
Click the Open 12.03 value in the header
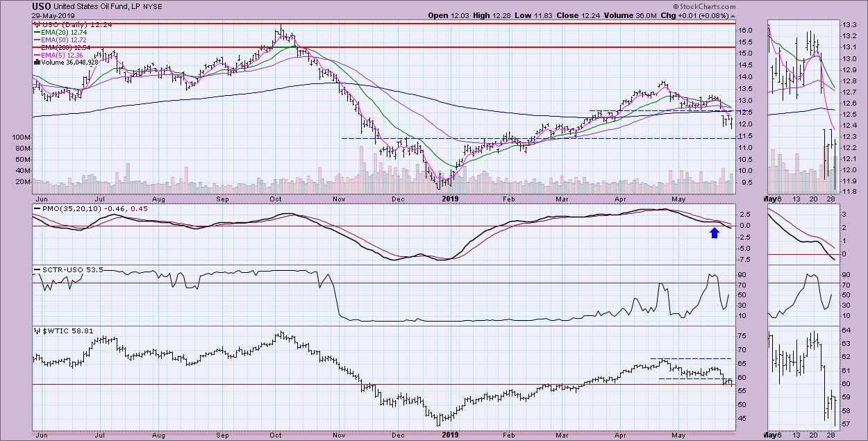click(x=449, y=15)
